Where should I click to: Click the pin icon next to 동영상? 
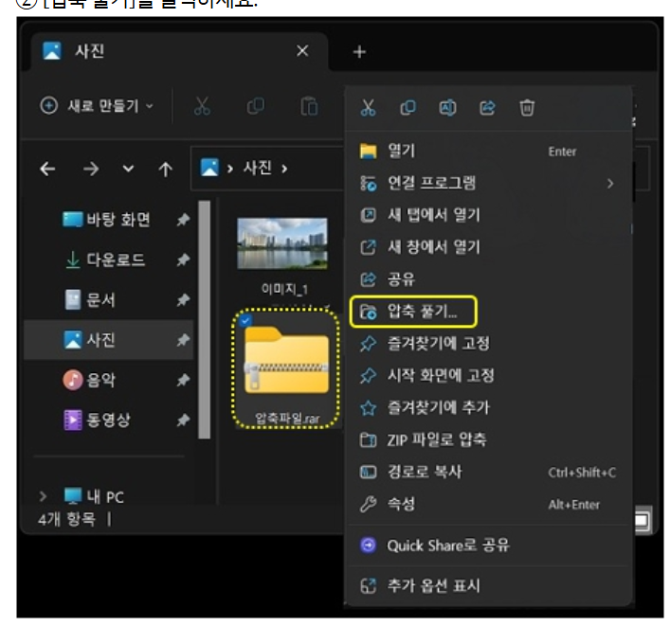pos(183,420)
